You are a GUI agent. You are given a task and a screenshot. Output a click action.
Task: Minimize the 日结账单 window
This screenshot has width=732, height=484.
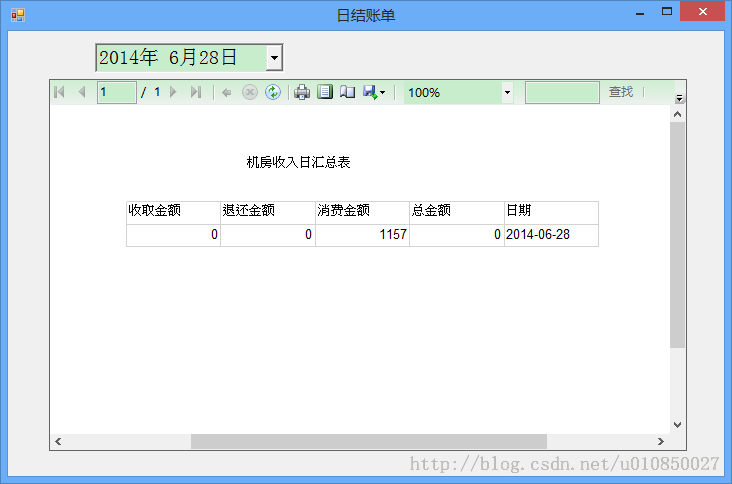click(640, 12)
